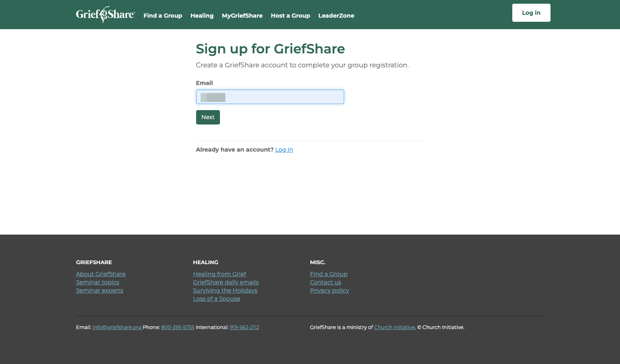620x364 pixels.
Task: Click the 'Create a GriefShare account' description text
Action: (x=302, y=65)
